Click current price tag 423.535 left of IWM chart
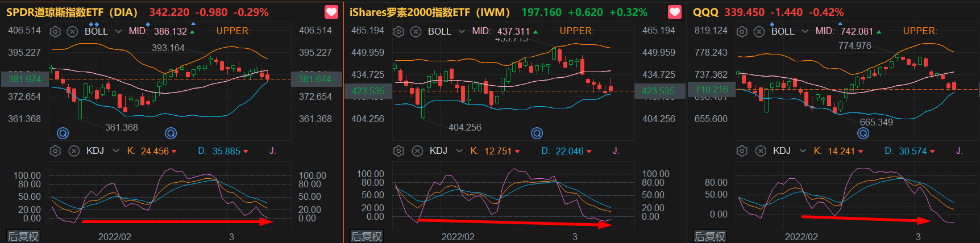 pyautogui.click(x=368, y=91)
